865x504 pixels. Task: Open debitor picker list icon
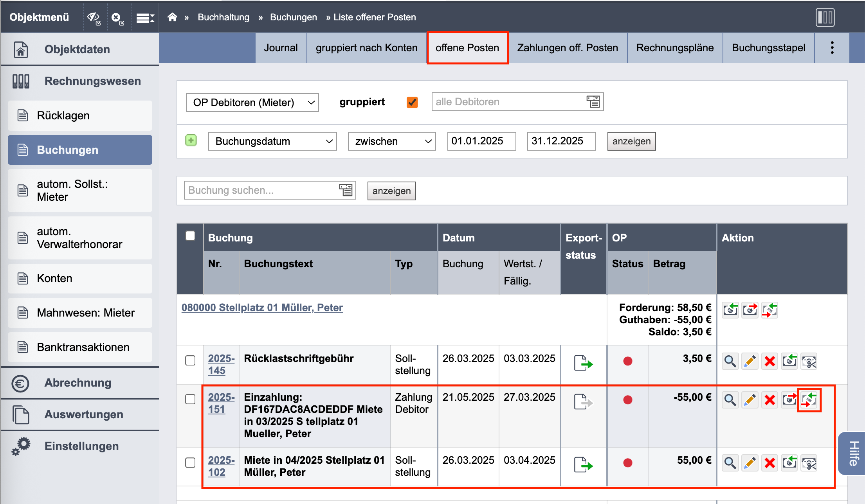coord(593,102)
